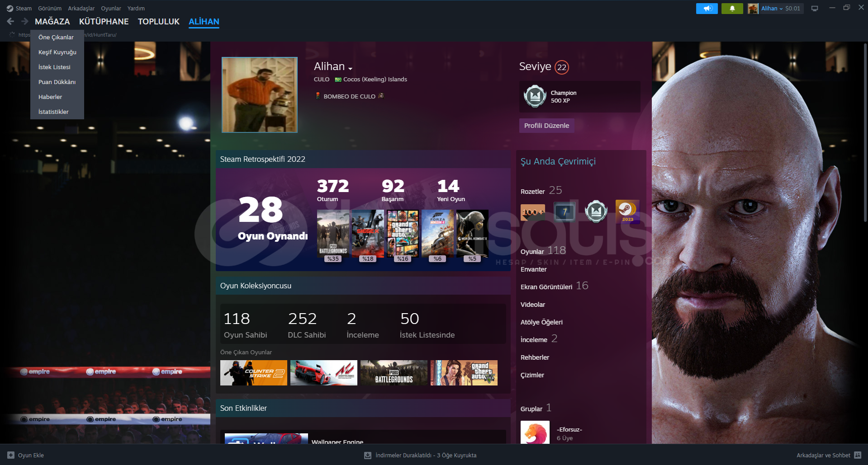Click the forward navigation arrow
Viewport: 868px width, 465px height.
pos(24,21)
